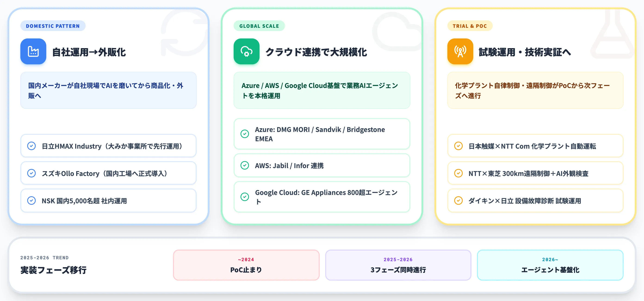Click check icon beside AWS: Jabil / Infor

(x=245, y=165)
